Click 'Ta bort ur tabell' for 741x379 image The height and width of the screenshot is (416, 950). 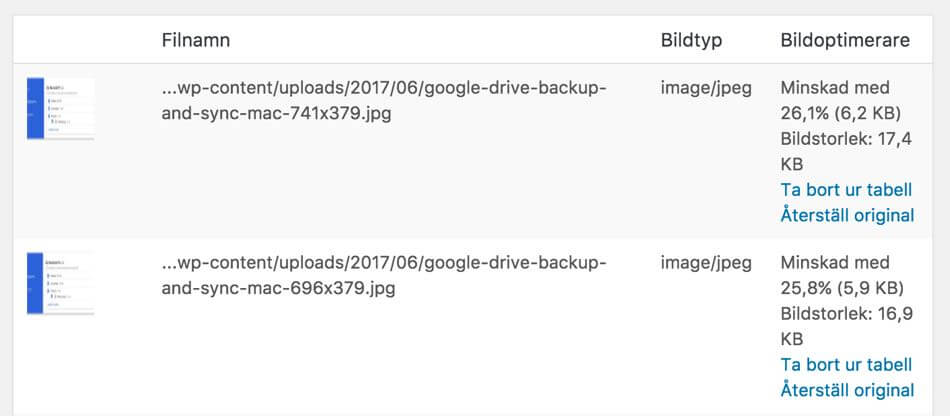846,190
